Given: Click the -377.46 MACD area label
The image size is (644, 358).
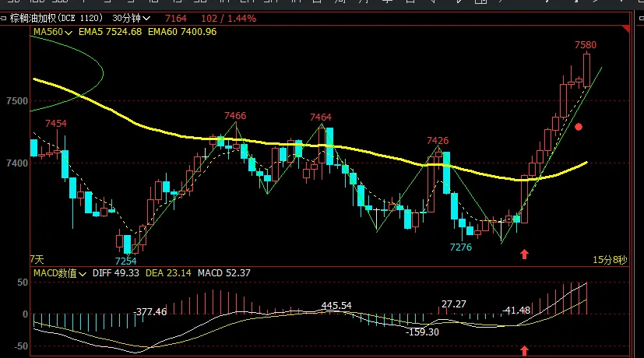Looking at the screenshot, I should 150,312.
